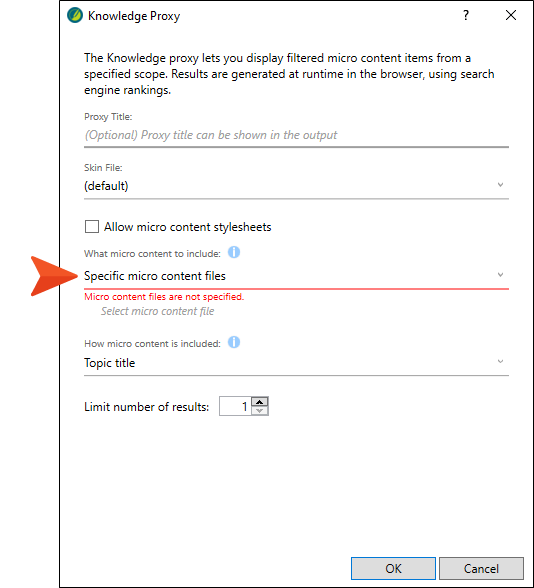The width and height of the screenshot is (534, 588).
Task: Click info icon beside 'How micro content is included'
Action: coord(234,342)
